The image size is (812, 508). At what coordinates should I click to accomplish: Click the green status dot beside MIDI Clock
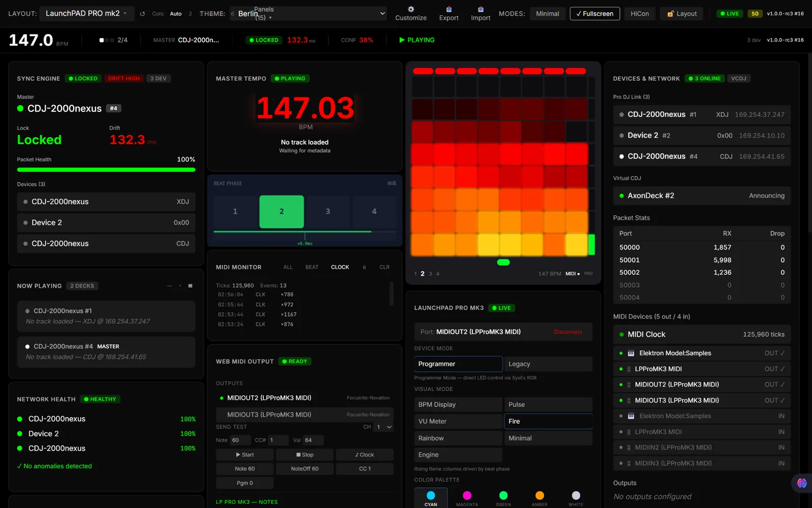(622, 334)
